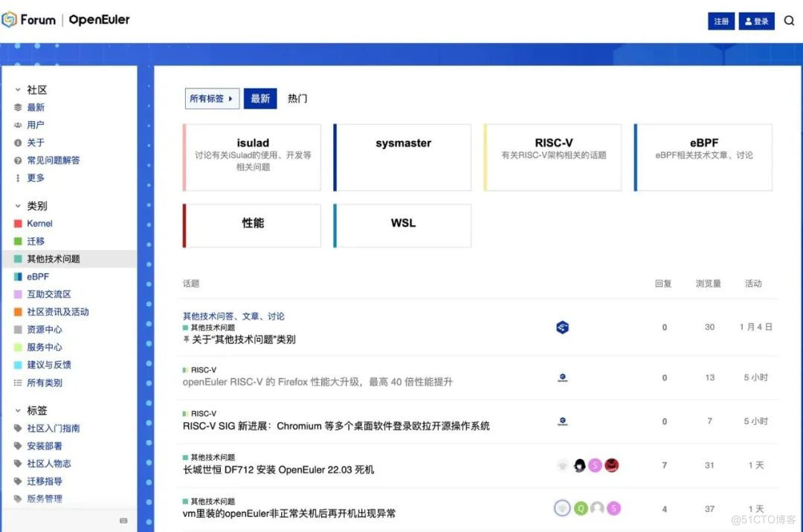Click the openEuler avatar on the RISC-V Firefox topic
Image resolution: width=803 pixels, height=532 pixels.
click(562, 378)
